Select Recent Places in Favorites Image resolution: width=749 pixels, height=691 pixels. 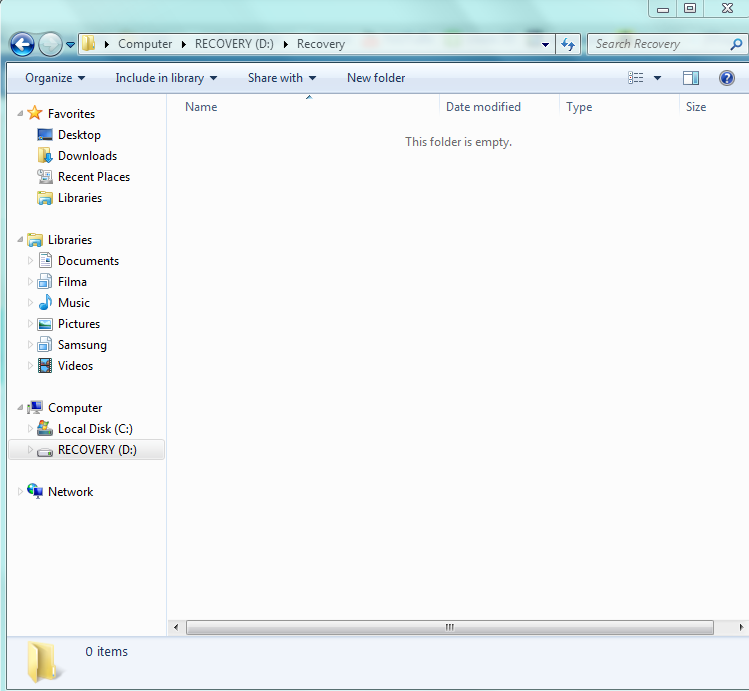pyautogui.click(x=93, y=177)
